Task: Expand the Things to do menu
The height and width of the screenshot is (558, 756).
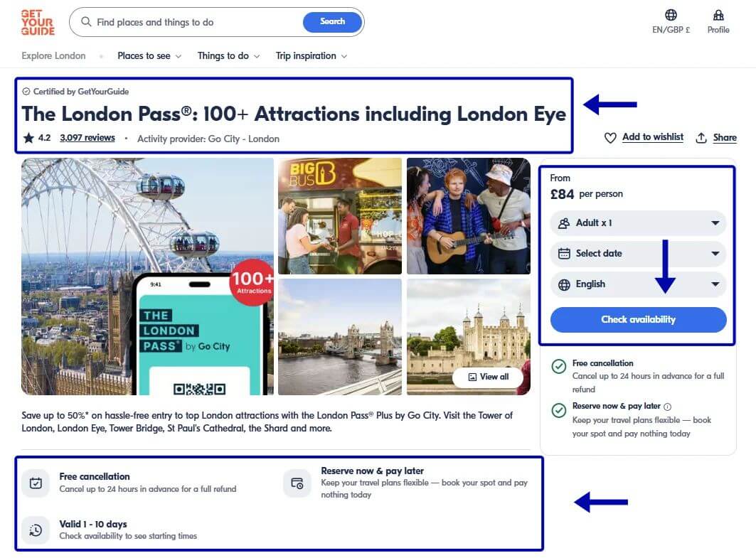Action: pyautogui.click(x=228, y=56)
